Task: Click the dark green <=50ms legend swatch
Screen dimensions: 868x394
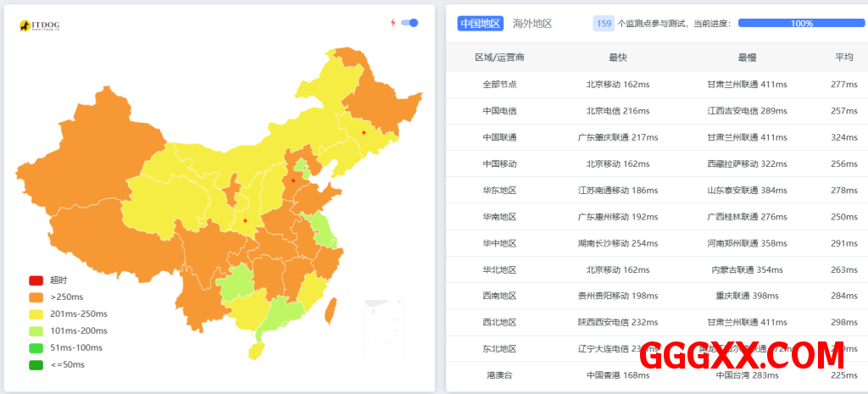Action: pyautogui.click(x=36, y=365)
